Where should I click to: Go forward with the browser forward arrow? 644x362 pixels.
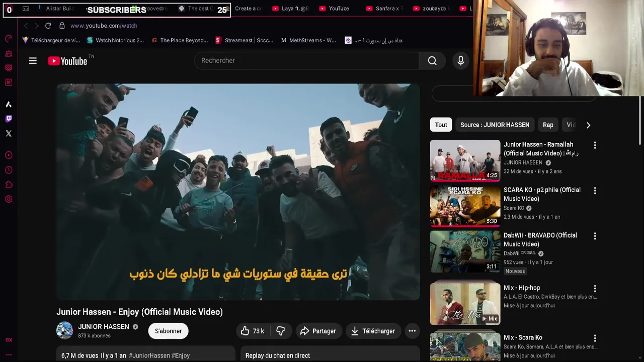tap(36, 26)
